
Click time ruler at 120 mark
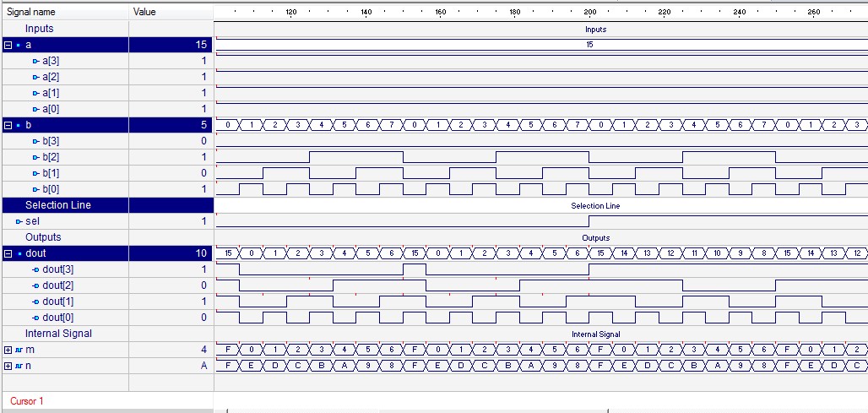pos(291,12)
